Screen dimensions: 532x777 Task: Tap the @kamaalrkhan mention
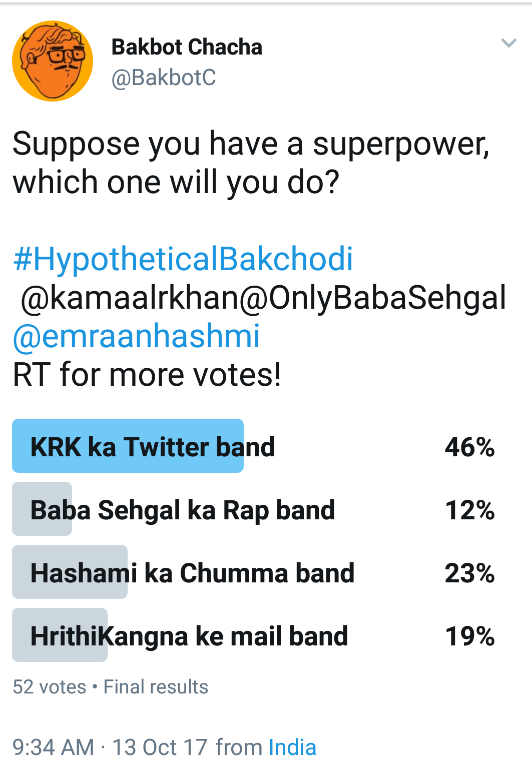pyautogui.click(x=130, y=297)
